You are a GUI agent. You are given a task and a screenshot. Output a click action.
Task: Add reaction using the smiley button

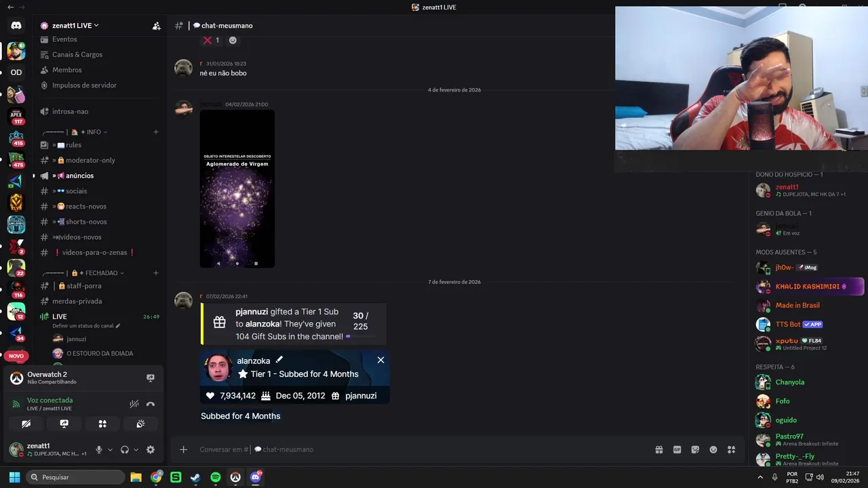pyautogui.click(x=233, y=40)
